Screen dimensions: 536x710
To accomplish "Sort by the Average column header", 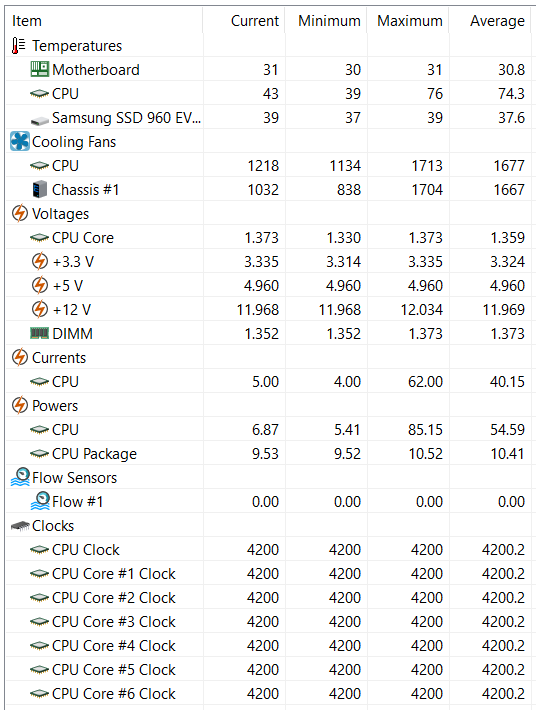I will point(490,21).
